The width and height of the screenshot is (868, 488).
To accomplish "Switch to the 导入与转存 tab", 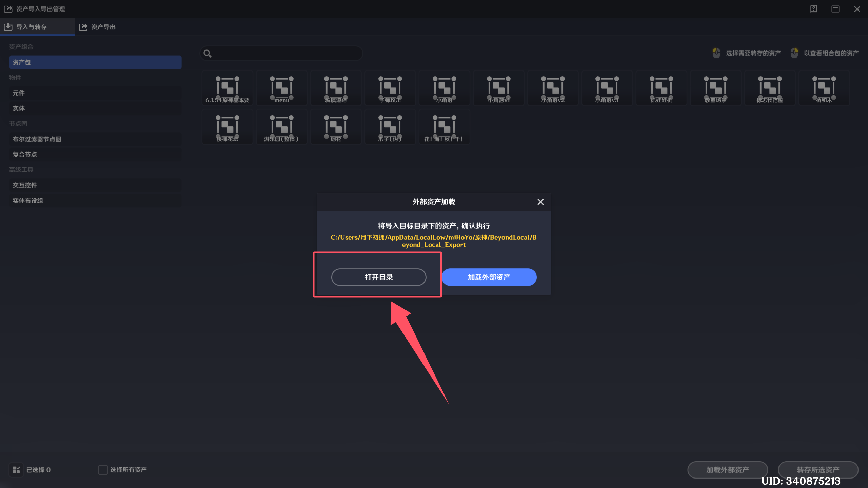I will point(31,27).
